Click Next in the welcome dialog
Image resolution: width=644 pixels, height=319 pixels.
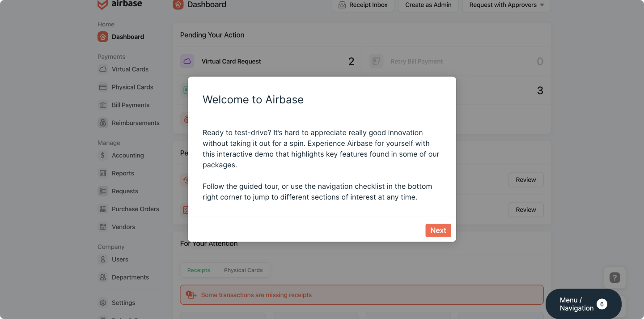(438, 230)
